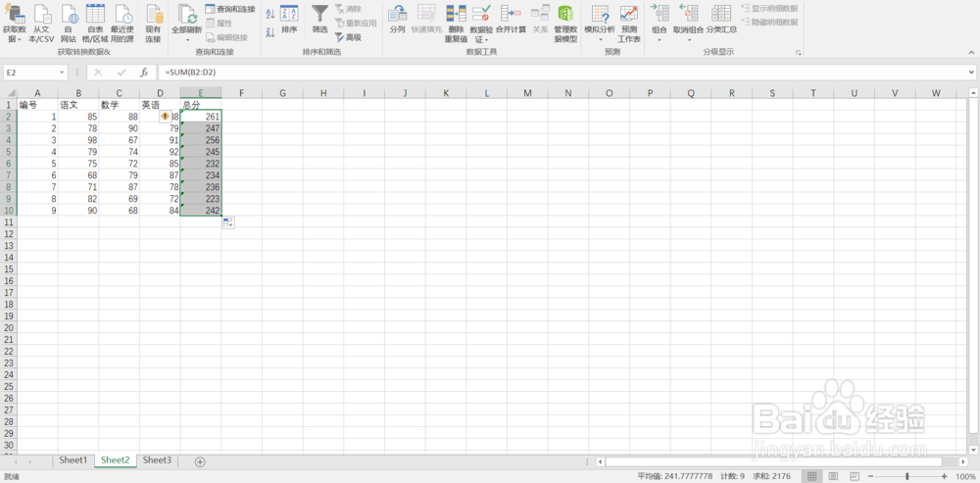Select row 11 header

[x=9, y=221]
